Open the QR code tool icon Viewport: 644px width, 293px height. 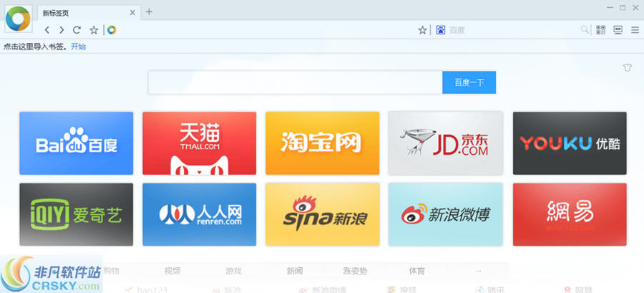pyautogui.click(x=601, y=29)
